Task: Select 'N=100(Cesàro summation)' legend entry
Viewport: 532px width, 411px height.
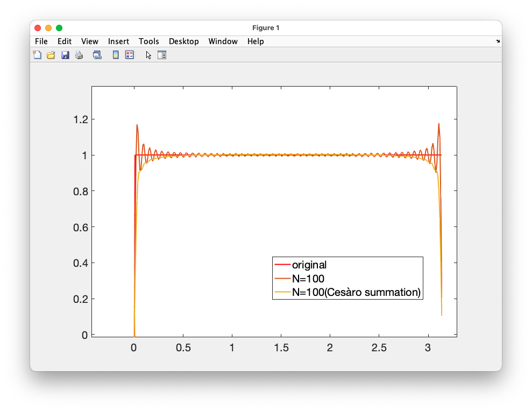Action: tap(356, 292)
